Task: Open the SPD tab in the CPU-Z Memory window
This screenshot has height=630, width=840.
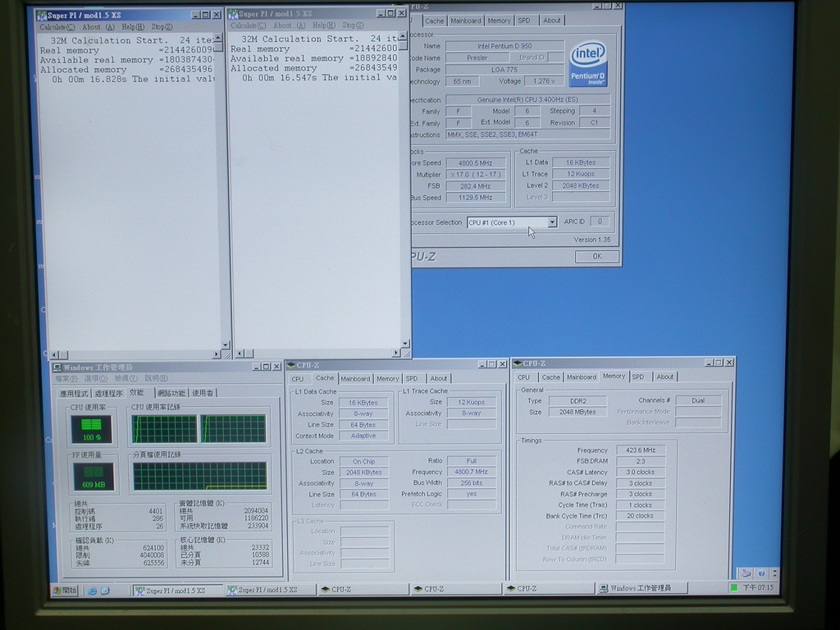Action: (638, 377)
